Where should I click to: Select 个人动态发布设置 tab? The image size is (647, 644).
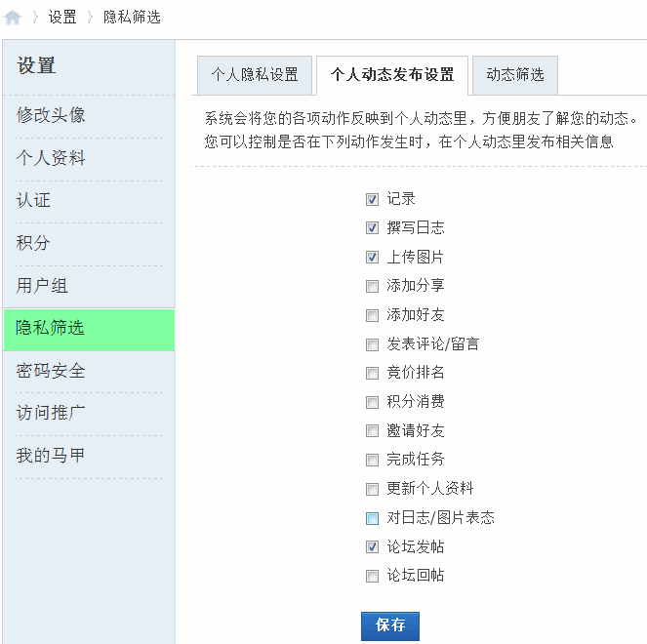pyautogui.click(x=392, y=75)
